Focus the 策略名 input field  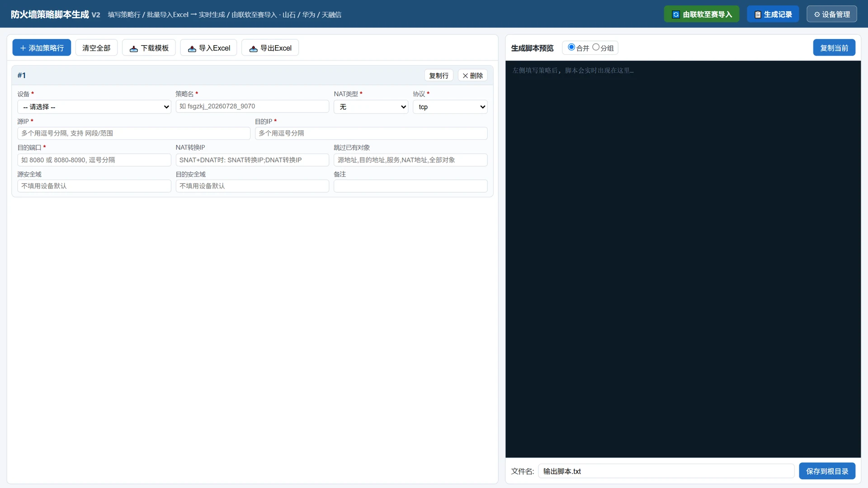(x=252, y=107)
